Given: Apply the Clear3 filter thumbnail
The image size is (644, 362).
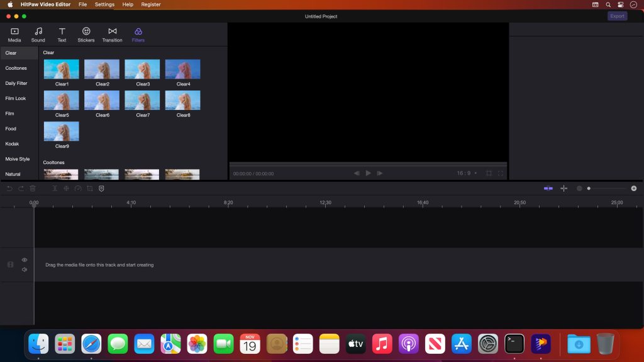Looking at the screenshot, I should [x=142, y=69].
